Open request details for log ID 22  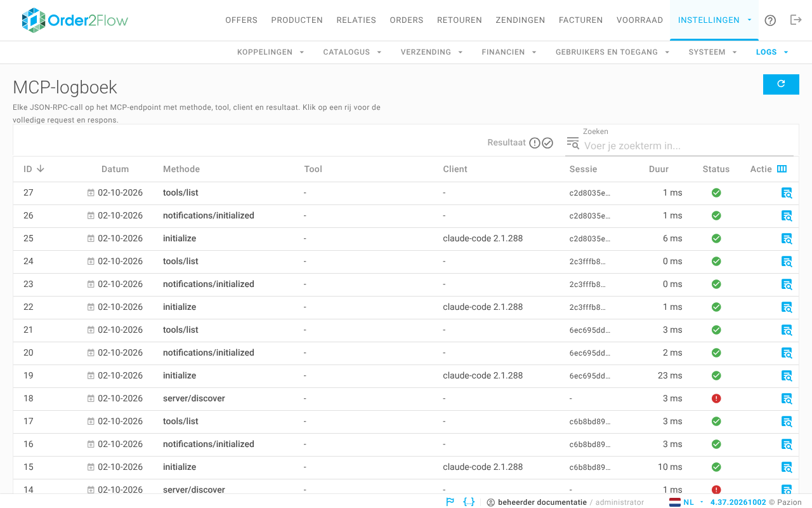click(787, 307)
